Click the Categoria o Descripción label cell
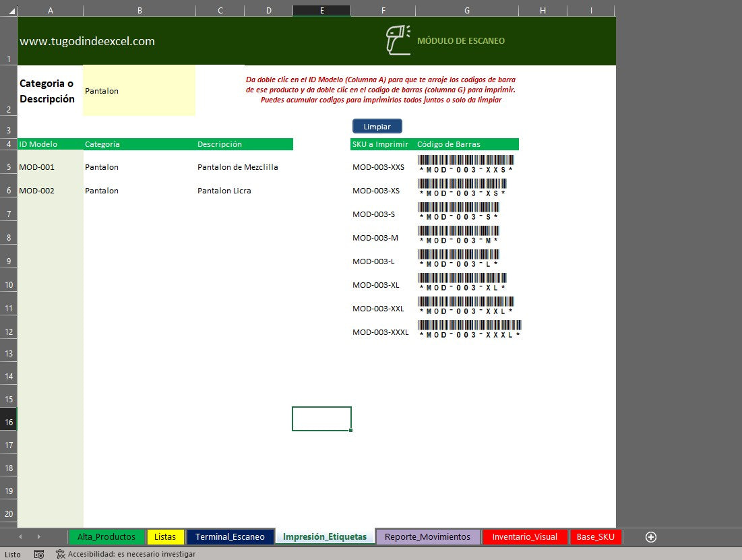742x560 pixels. (50, 90)
